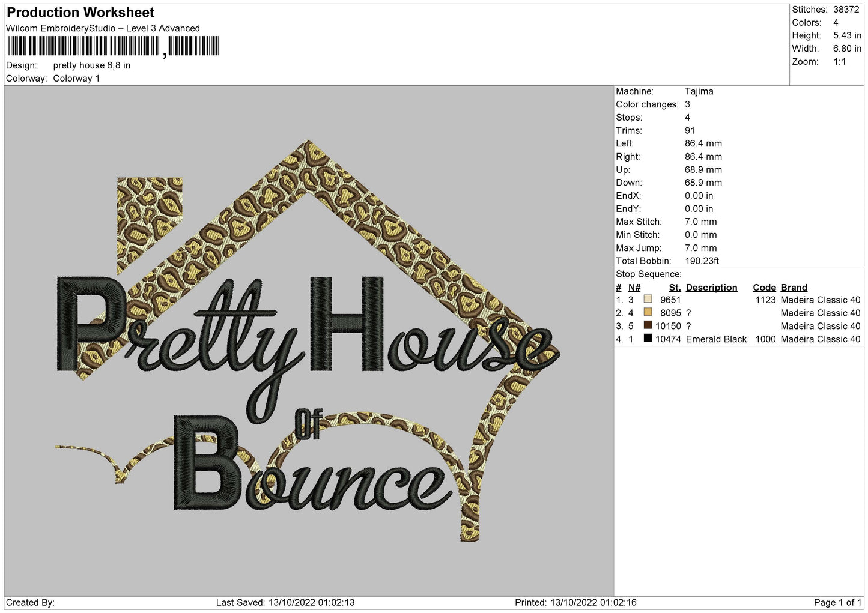Click the Stitches value 38372
This screenshot has width=868, height=613.
(x=846, y=10)
